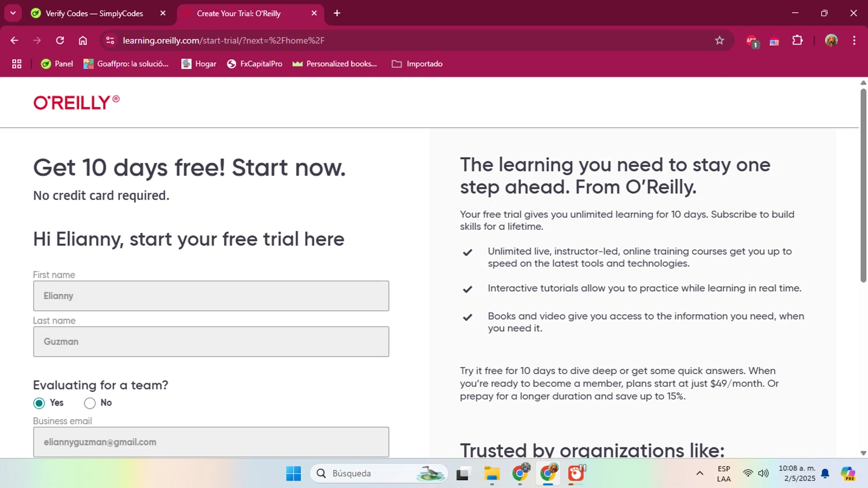Open the Wi-Fi network icon
Image resolution: width=868 pixels, height=488 pixels.
click(x=748, y=474)
